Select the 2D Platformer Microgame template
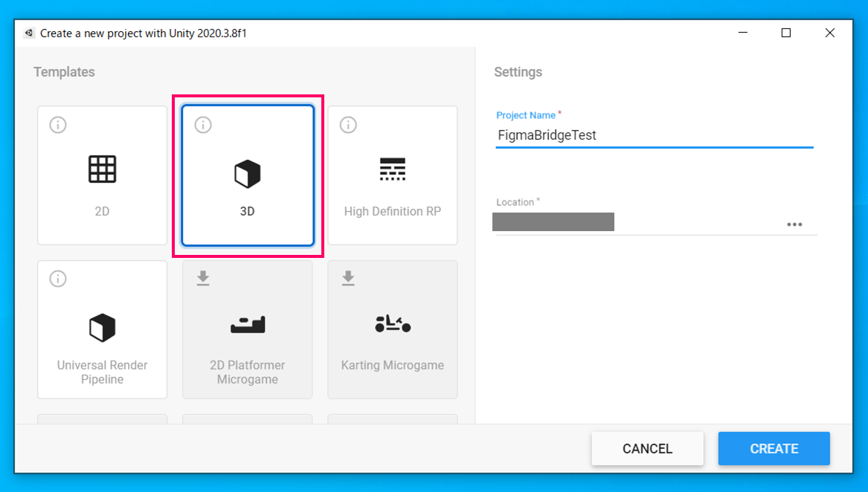 (248, 329)
